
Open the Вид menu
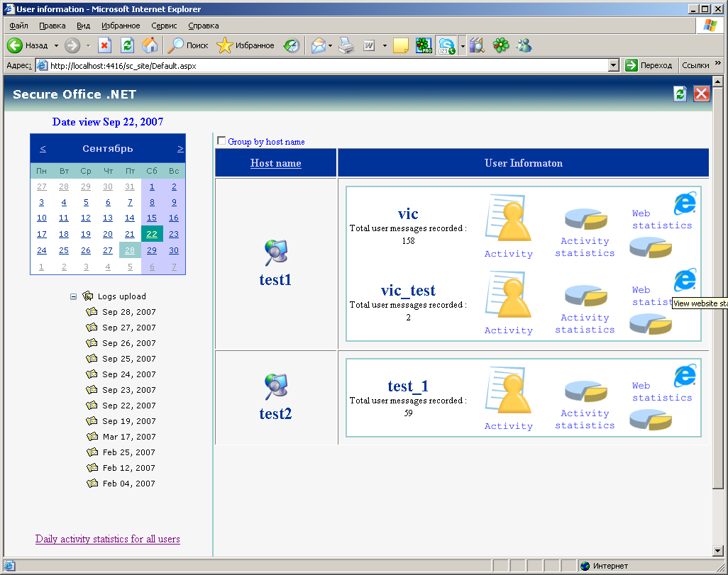(x=83, y=26)
